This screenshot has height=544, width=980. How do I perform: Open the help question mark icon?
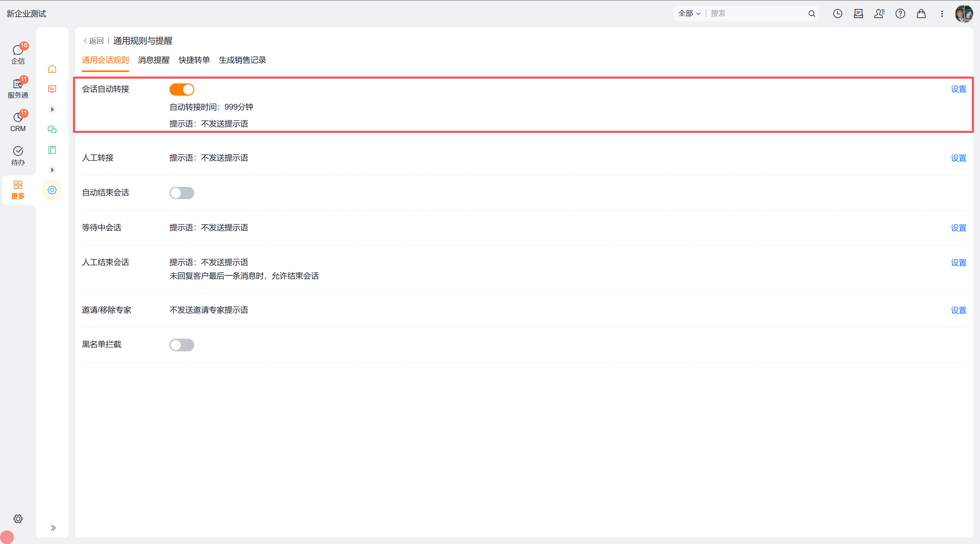(900, 14)
